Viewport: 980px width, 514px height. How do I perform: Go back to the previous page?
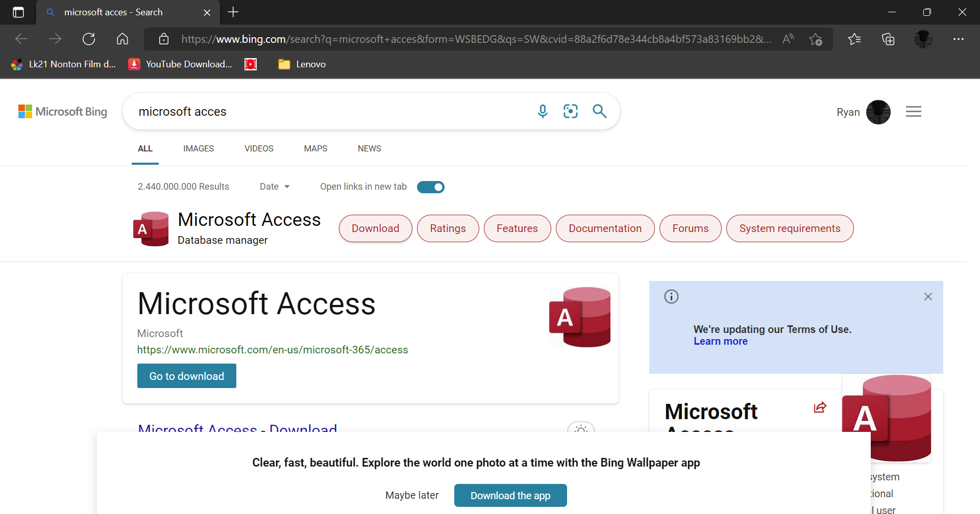pyautogui.click(x=21, y=39)
